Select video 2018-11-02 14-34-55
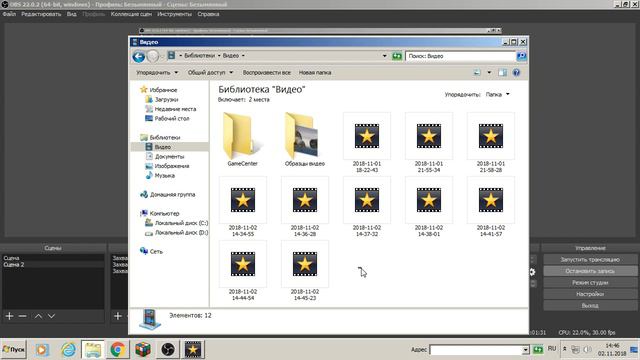Screen dimensions: 640x360 (242, 207)
